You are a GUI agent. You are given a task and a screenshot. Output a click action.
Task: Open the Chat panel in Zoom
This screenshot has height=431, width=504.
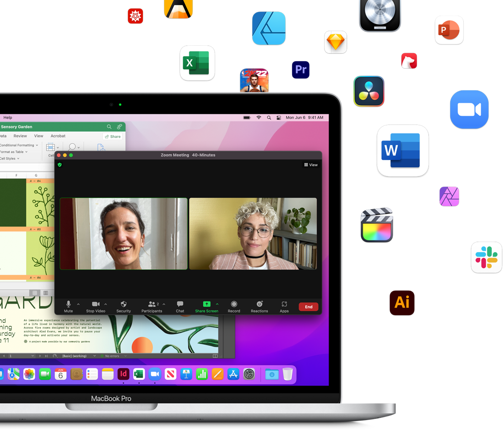(x=180, y=305)
